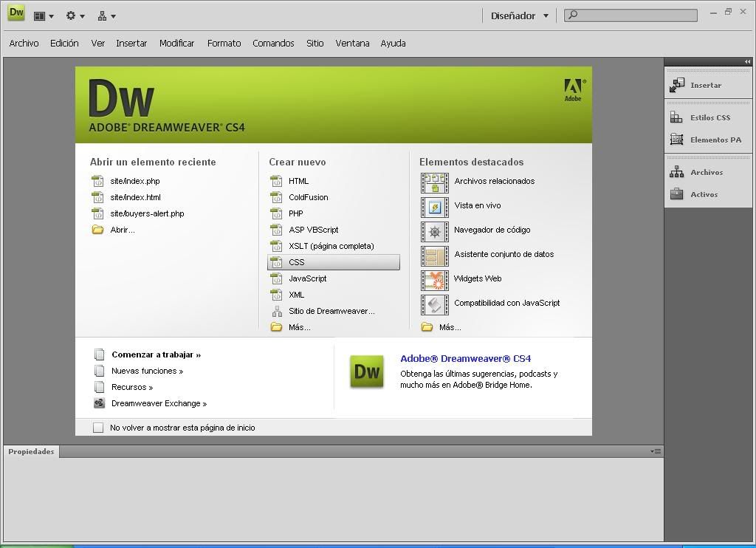Open the Site management dropdown in title bar
The width and height of the screenshot is (756, 548).
tap(106, 16)
